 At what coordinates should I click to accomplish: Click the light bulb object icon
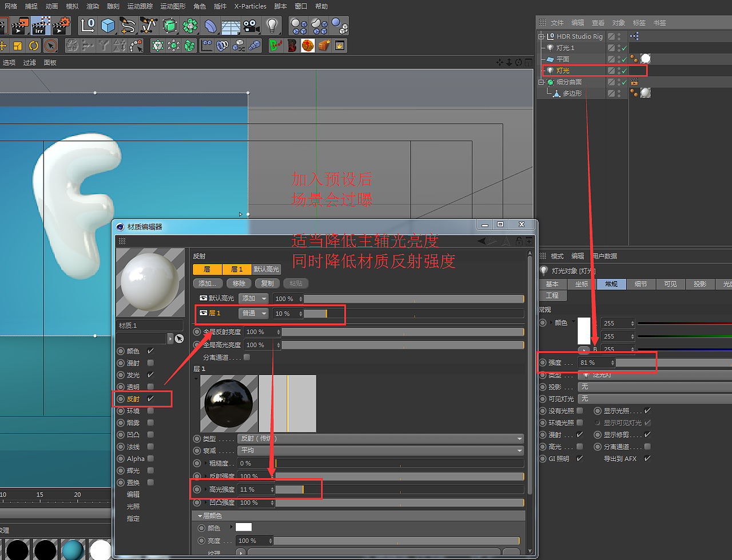(x=272, y=26)
